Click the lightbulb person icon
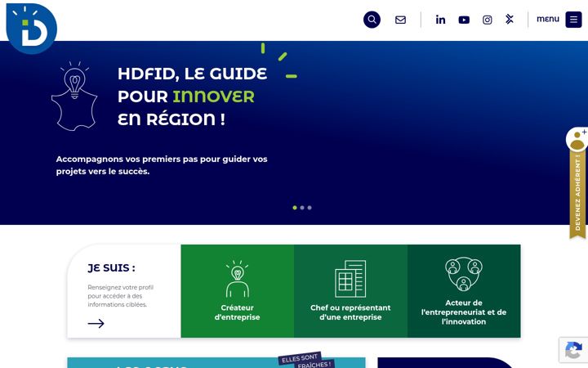 pos(238,279)
